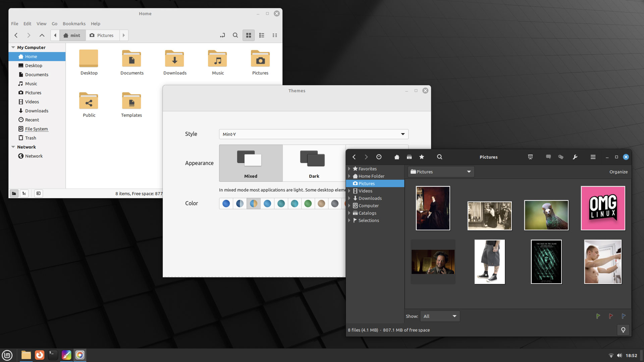The height and width of the screenshot is (362, 644).
Task: Click the tag icon in the Pictures toolbar
Action: click(561, 157)
